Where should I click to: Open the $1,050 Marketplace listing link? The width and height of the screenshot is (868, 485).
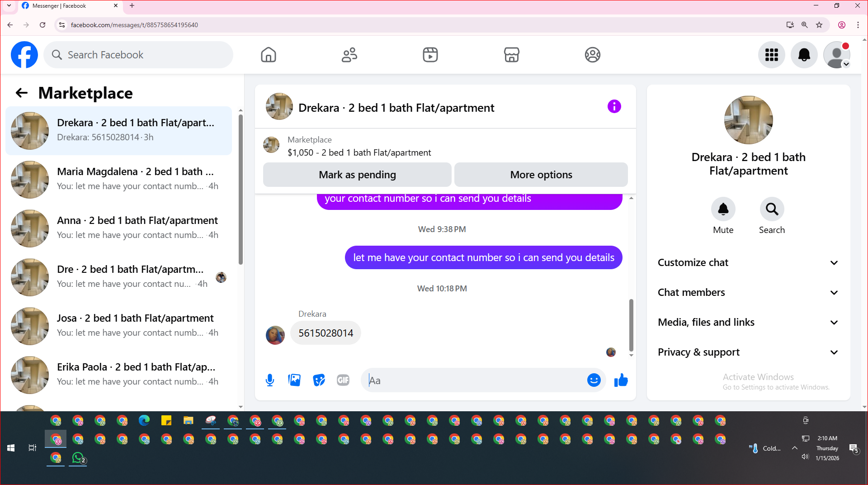coord(359,152)
